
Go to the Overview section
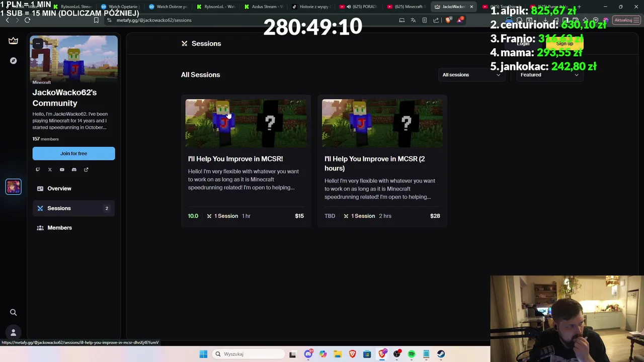pos(74,189)
